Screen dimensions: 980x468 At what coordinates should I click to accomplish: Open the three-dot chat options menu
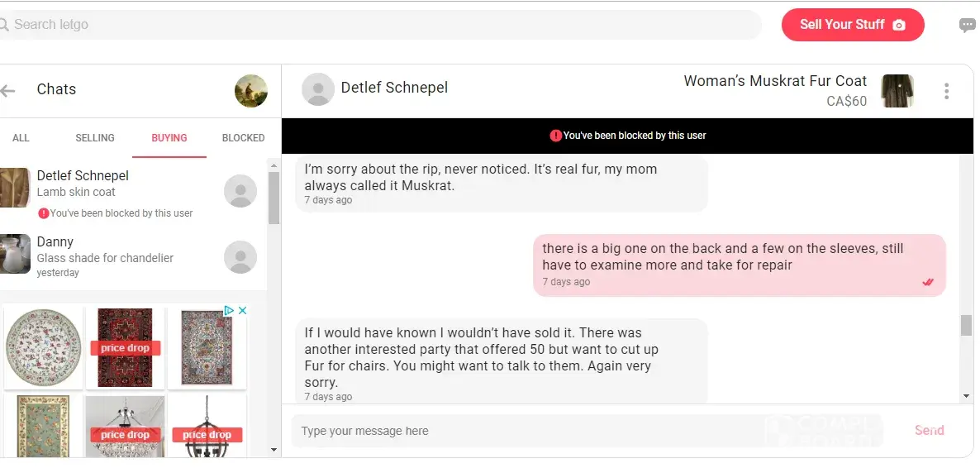pyautogui.click(x=946, y=91)
